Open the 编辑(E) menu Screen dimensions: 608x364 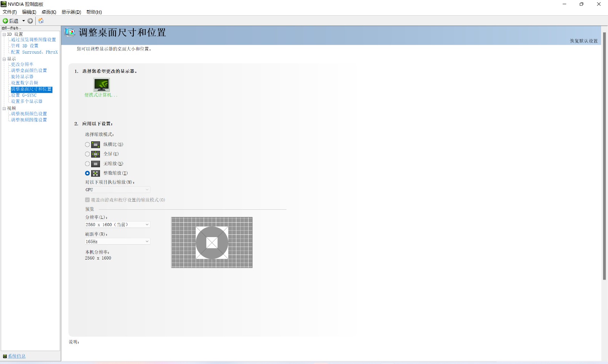pos(29,12)
